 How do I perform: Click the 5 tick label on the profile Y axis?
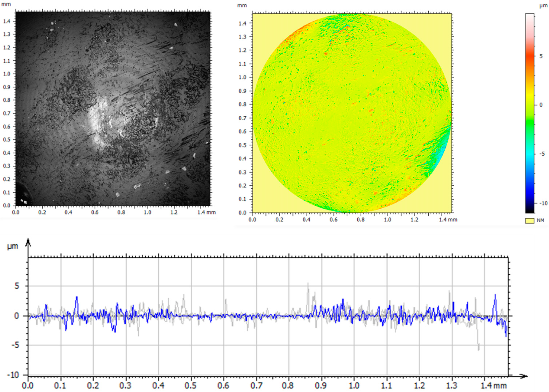point(17,286)
